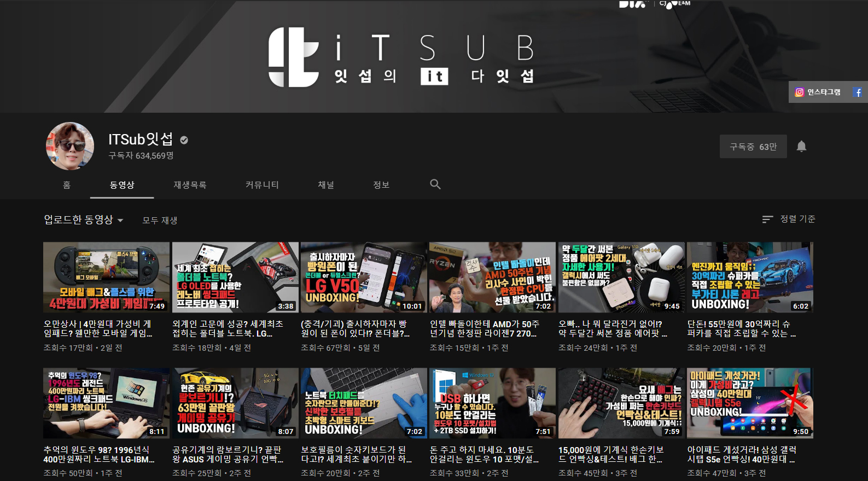Click the title '(충격/기괴) 출시하자마자 빵'
The image size is (868, 481).
355,328
